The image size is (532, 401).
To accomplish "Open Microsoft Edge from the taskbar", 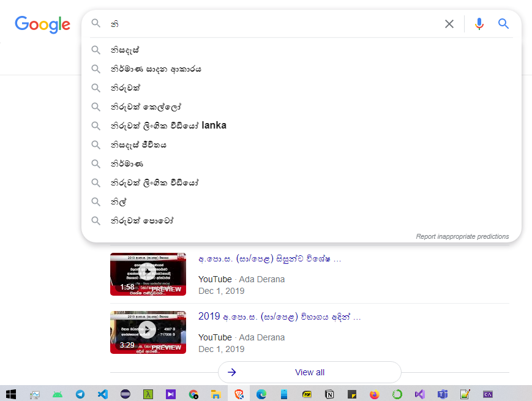I will coord(261,394).
